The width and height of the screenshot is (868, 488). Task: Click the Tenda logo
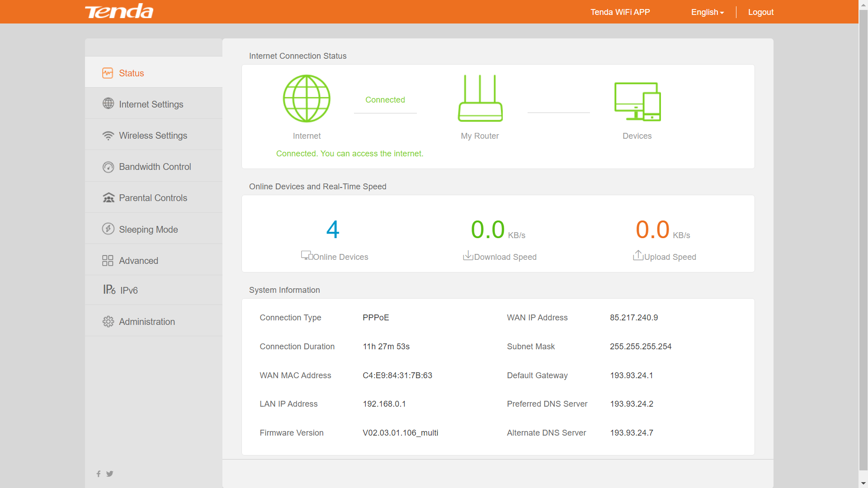119,12
